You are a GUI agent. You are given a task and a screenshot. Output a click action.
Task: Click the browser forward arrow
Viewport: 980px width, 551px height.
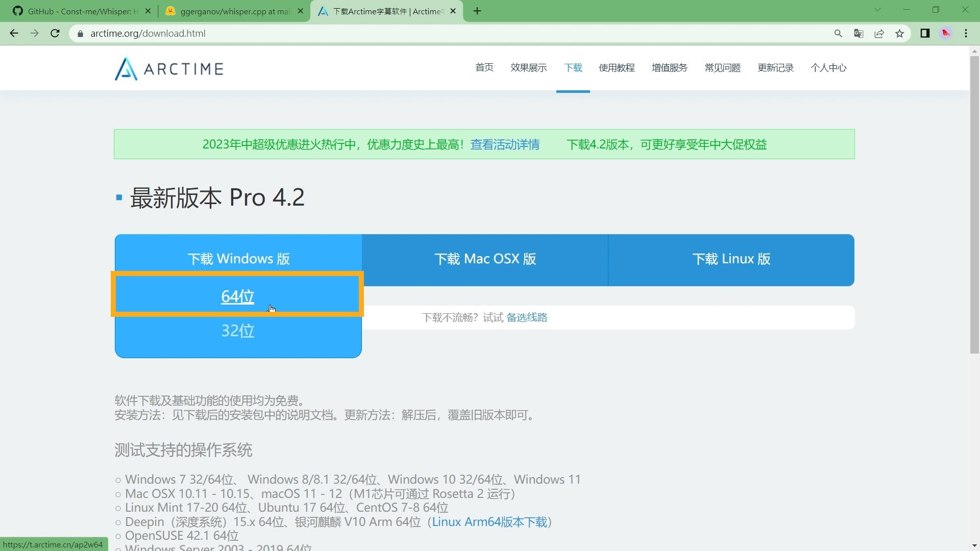point(34,33)
